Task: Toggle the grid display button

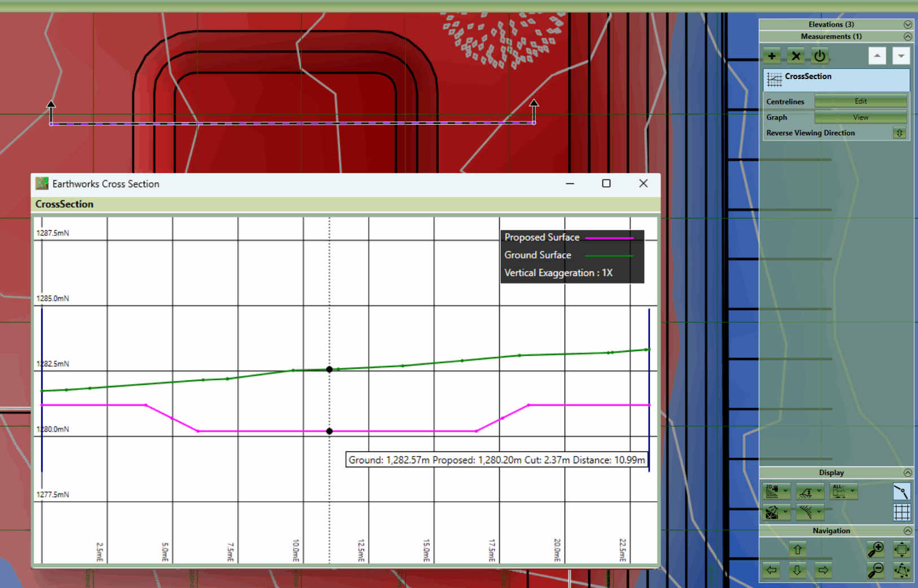Action: coord(902,512)
